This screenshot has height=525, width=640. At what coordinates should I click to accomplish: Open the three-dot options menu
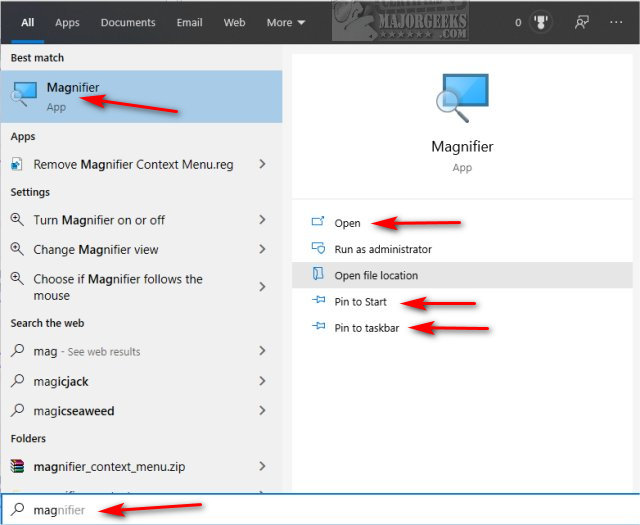point(616,22)
